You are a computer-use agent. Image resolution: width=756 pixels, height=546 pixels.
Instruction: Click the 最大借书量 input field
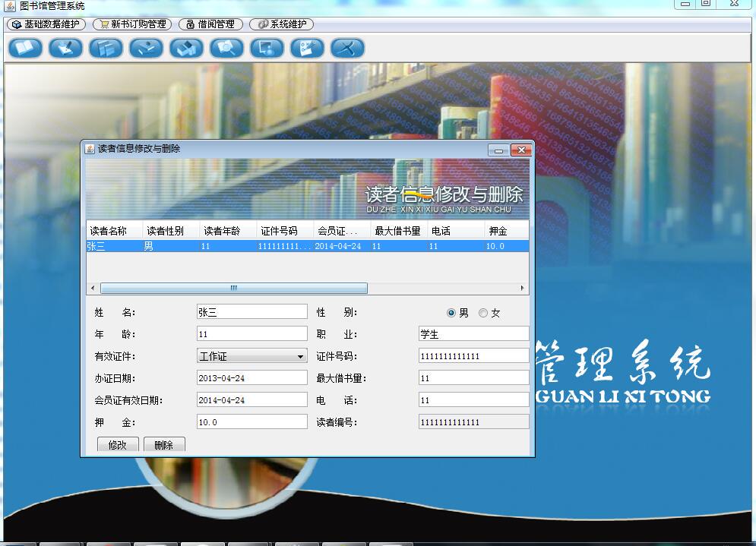[473, 378]
